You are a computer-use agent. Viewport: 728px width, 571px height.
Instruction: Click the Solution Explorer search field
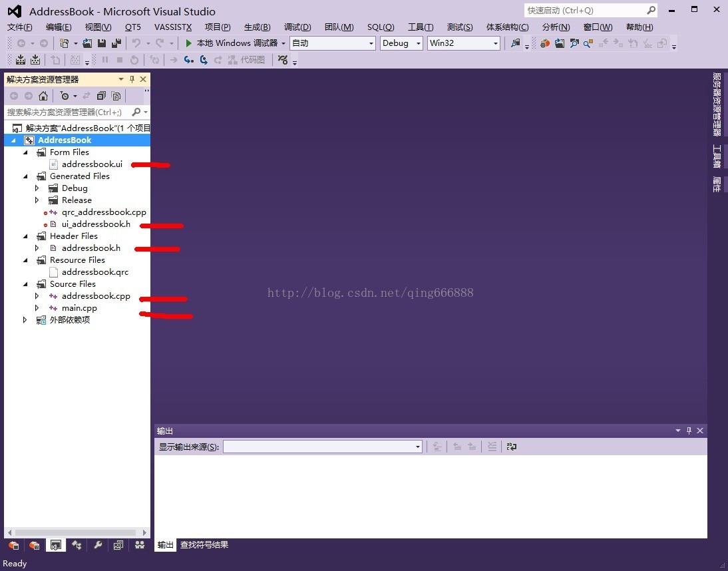pos(67,112)
